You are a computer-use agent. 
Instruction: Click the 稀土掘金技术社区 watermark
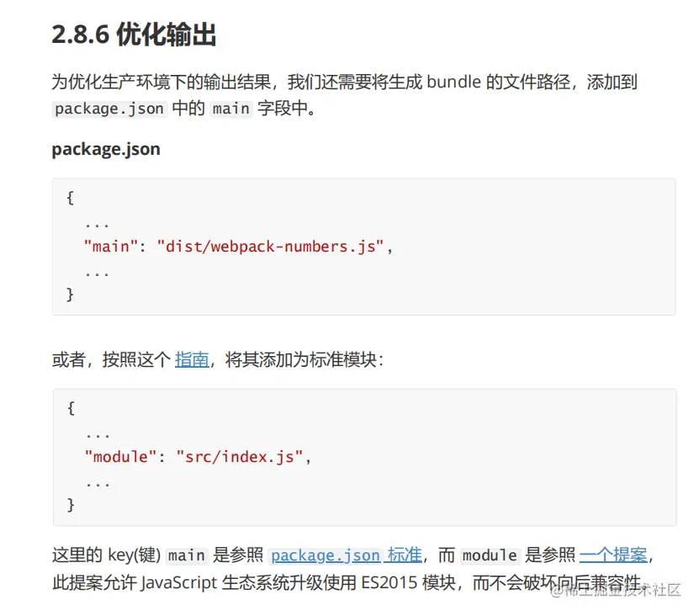[615, 591]
